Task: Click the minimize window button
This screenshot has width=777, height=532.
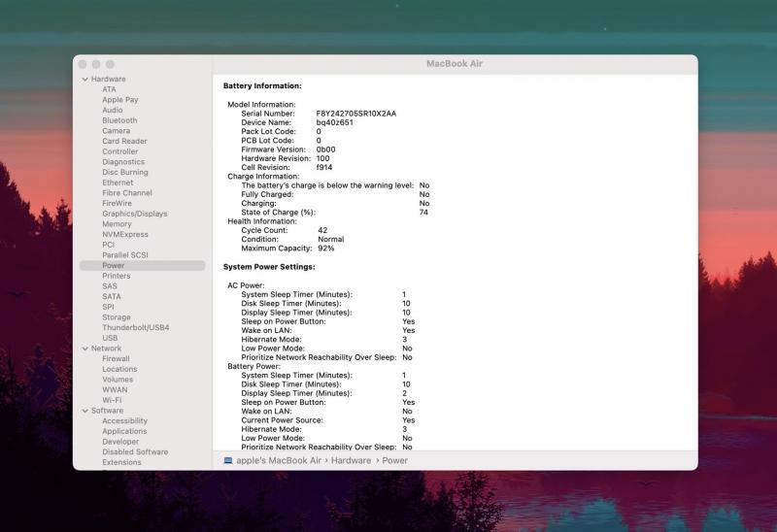Action: coord(96,64)
